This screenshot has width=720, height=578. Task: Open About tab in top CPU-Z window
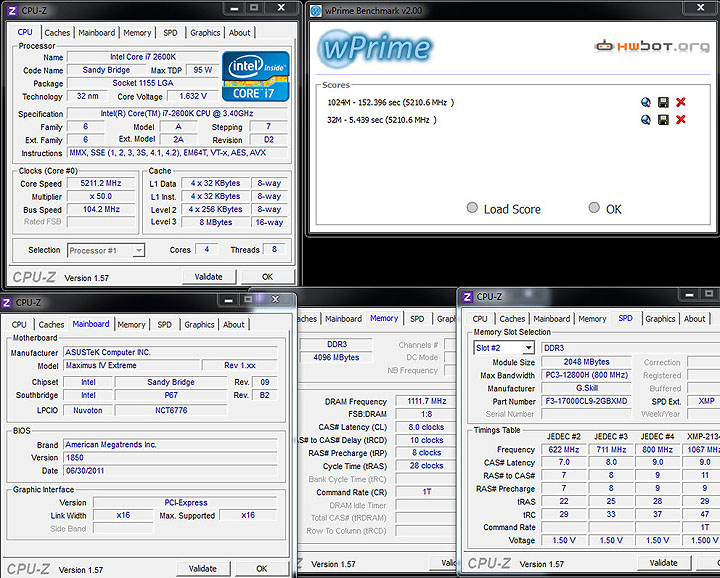pos(240,33)
